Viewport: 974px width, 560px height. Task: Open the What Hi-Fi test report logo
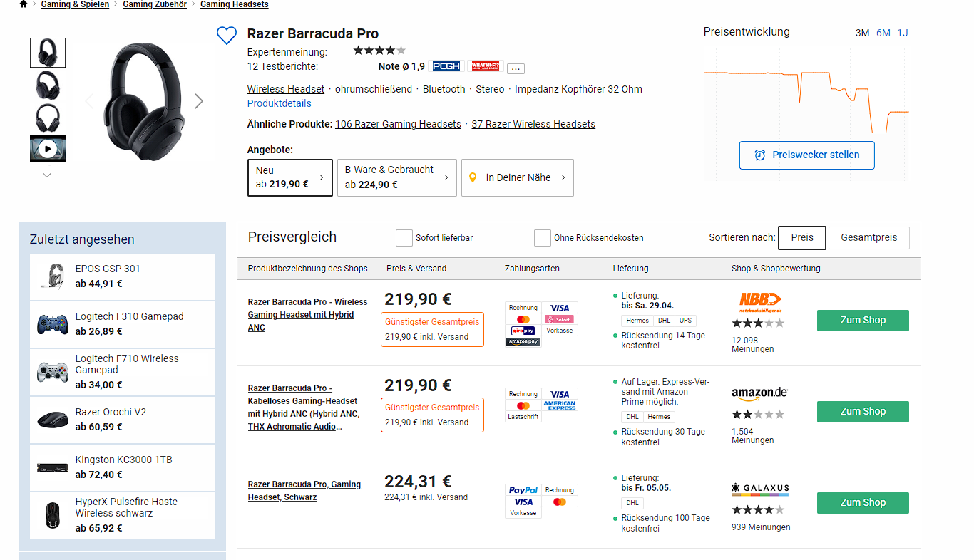point(486,66)
